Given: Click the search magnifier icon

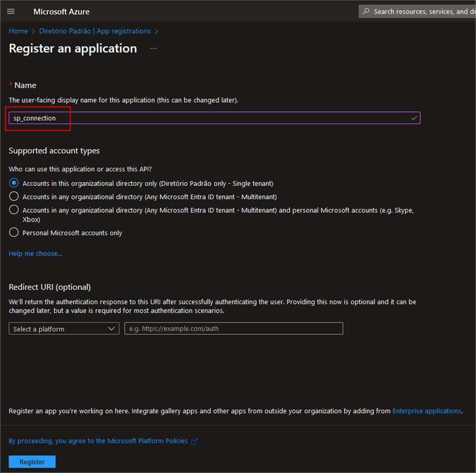Looking at the screenshot, I should click(366, 11).
